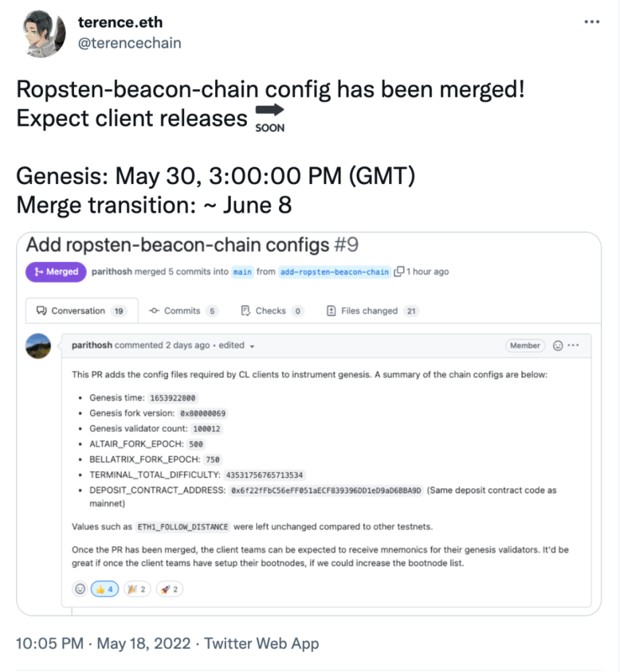Toggle the party popper reaction
Viewport: 620px width, 672px height.
point(137,589)
